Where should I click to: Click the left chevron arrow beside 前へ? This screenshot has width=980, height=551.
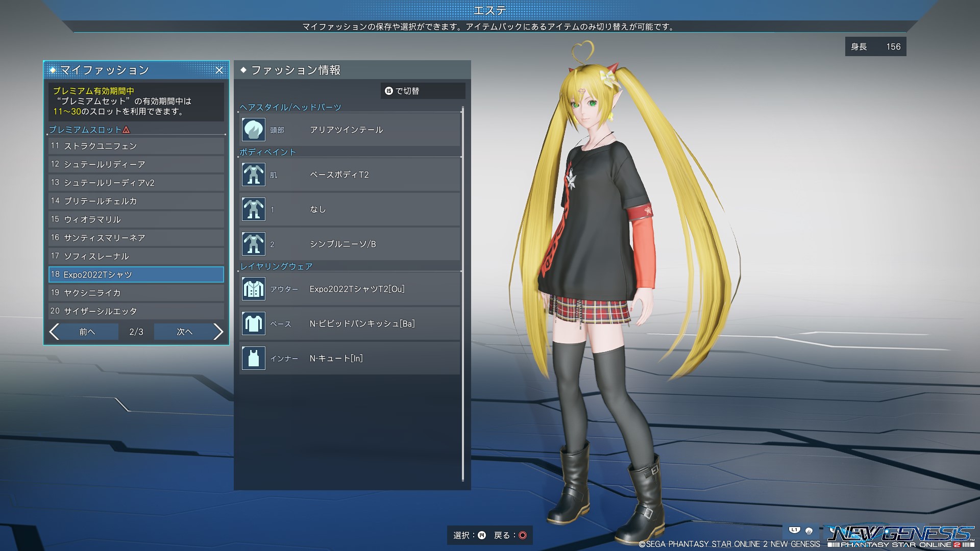point(54,332)
